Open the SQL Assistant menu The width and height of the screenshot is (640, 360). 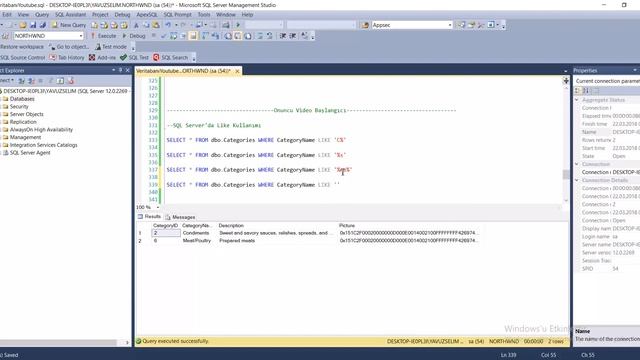pyautogui.click(x=71, y=14)
